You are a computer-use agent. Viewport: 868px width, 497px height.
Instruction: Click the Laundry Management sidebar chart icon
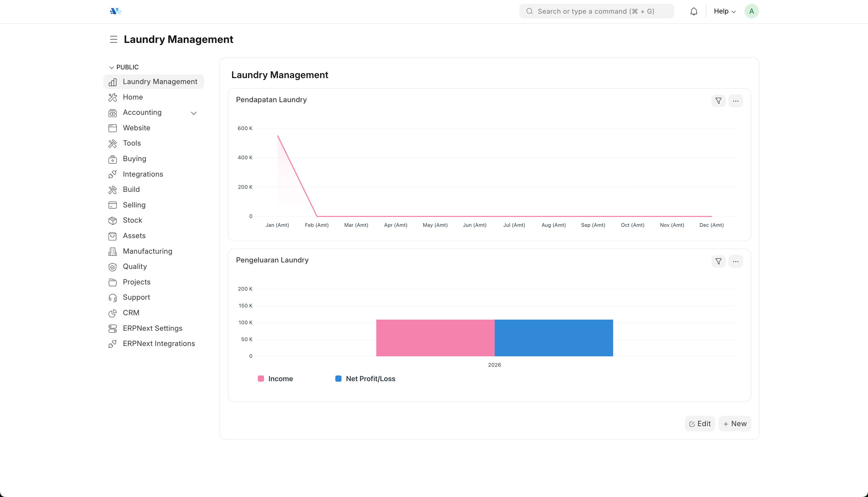pyautogui.click(x=113, y=82)
